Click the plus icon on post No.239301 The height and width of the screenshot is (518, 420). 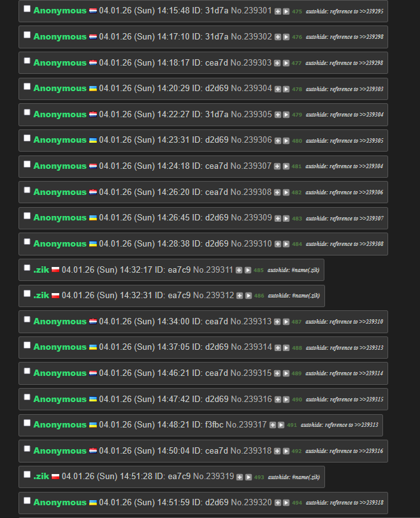click(x=278, y=11)
